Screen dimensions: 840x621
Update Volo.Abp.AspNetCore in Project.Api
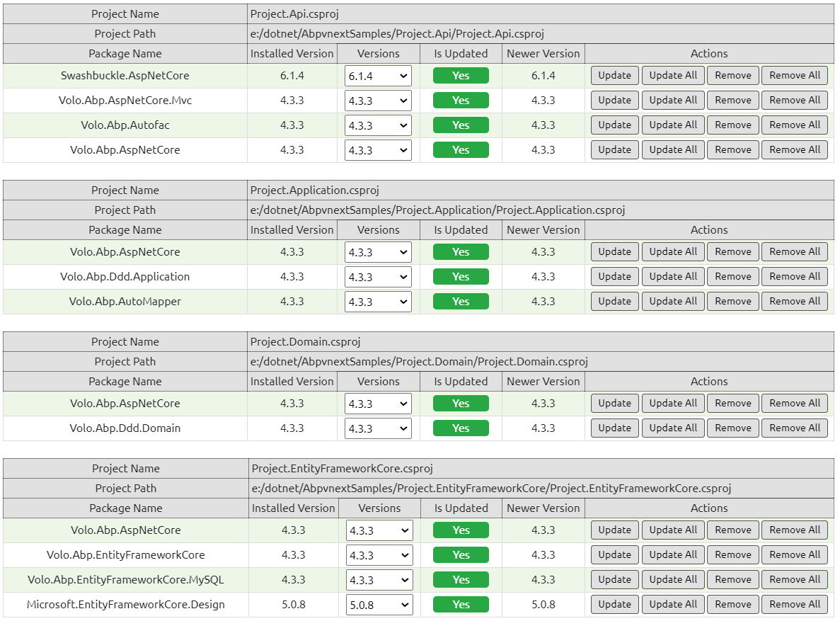pyautogui.click(x=614, y=149)
